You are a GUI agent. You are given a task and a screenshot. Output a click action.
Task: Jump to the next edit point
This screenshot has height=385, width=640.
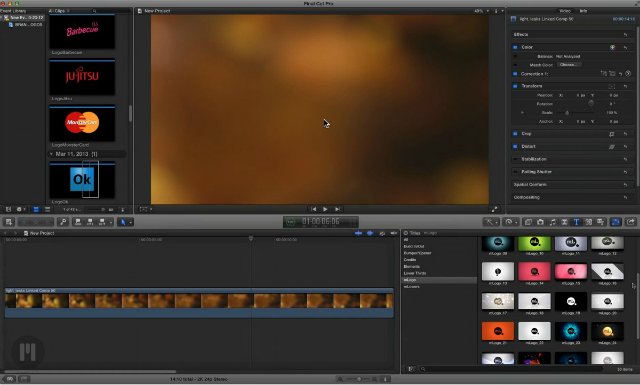click(337, 209)
